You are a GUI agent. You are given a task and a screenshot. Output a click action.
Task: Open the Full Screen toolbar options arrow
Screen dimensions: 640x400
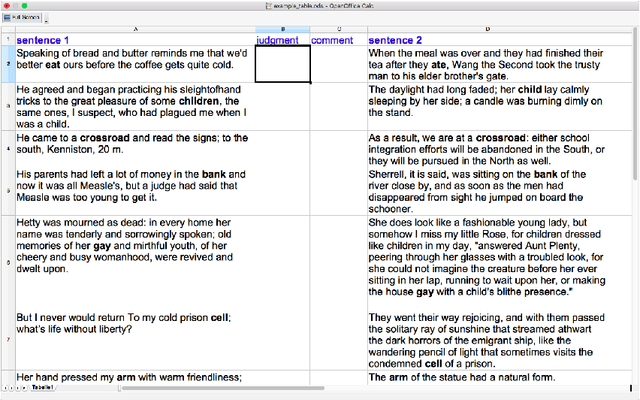46,19
